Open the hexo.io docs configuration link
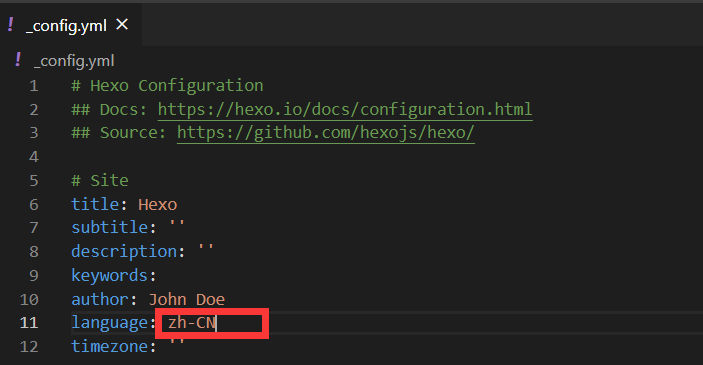The height and width of the screenshot is (365, 703). click(x=345, y=109)
